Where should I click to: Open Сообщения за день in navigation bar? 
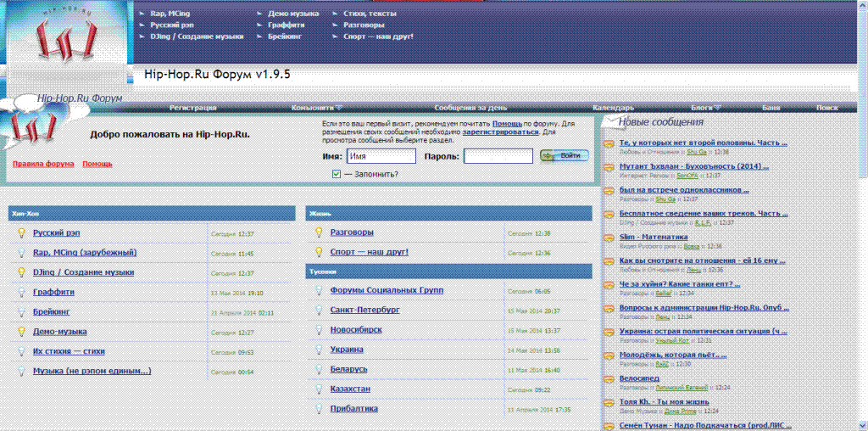(x=470, y=108)
